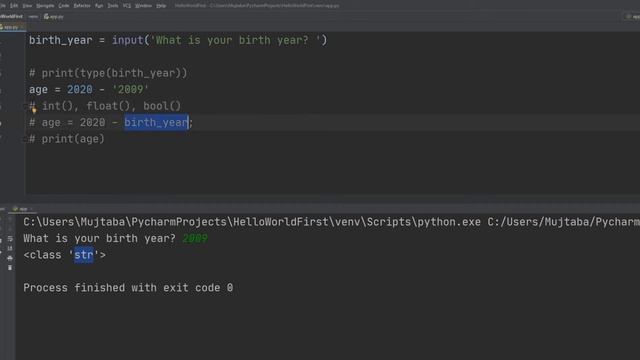The image size is (640, 360).
Task: Open the VCS menu
Action: tap(127, 6)
